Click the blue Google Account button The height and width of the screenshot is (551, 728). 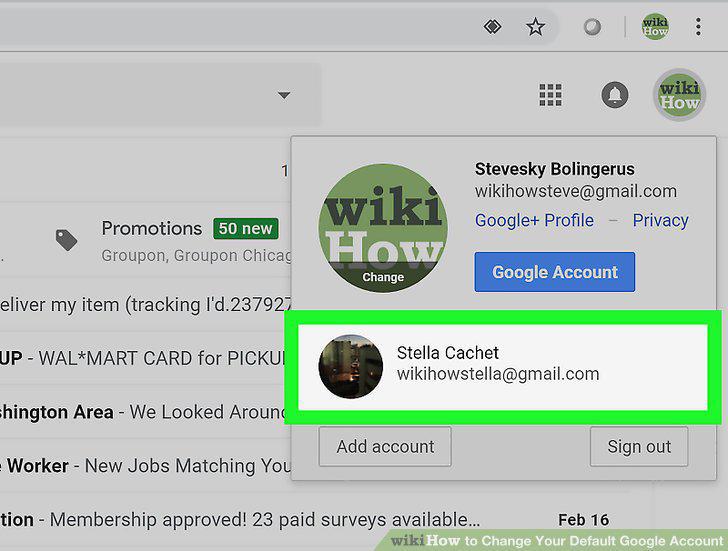[554, 272]
